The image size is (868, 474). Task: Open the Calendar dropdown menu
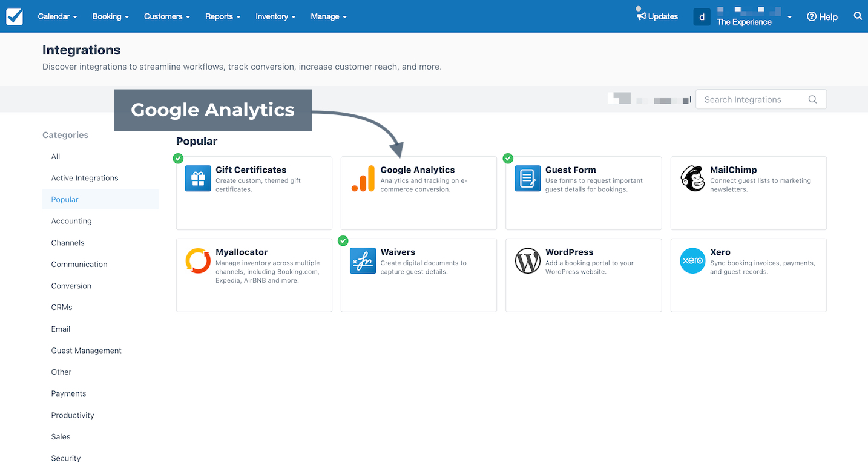[x=58, y=16]
